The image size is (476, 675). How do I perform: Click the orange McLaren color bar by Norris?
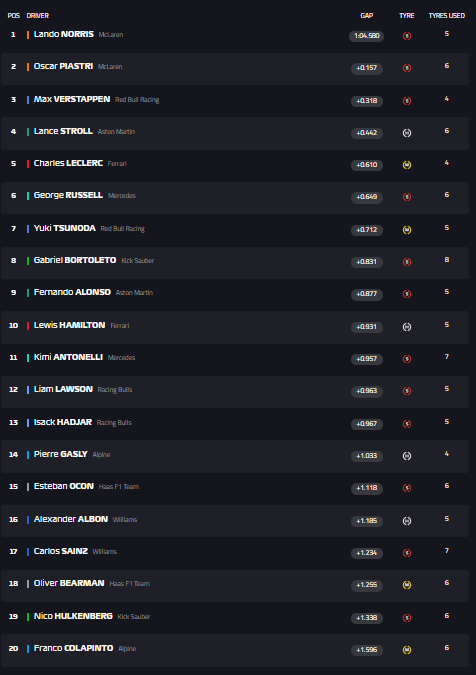pos(28,35)
